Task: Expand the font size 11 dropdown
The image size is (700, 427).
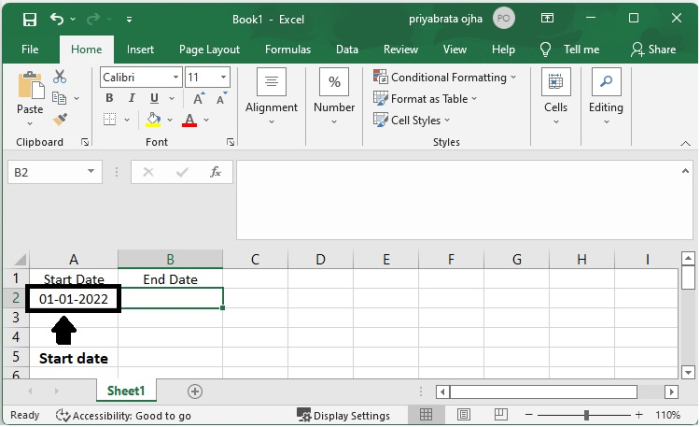Action: (223, 77)
